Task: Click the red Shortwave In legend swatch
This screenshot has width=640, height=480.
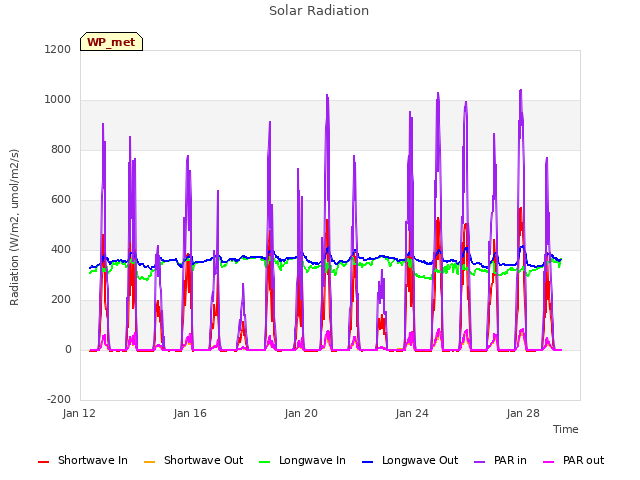Action: [x=43, y=462]
